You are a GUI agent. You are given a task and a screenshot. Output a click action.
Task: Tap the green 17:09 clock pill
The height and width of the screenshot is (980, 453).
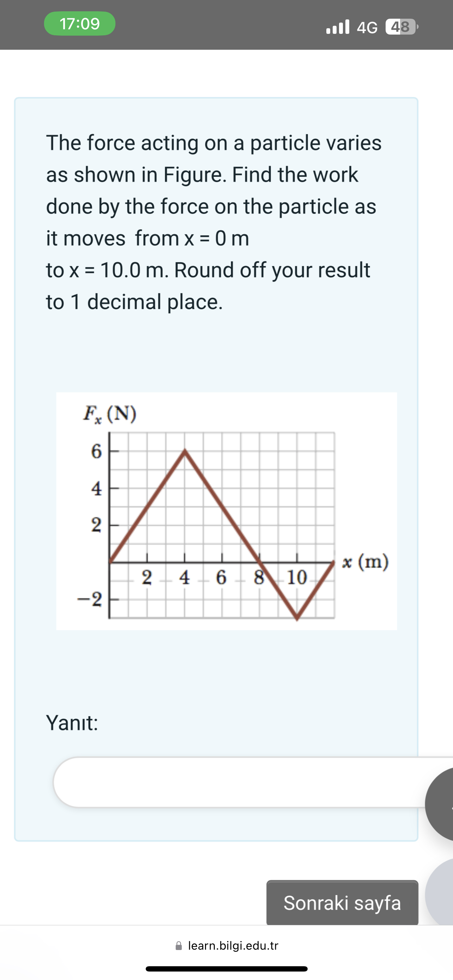click(79, 24)
